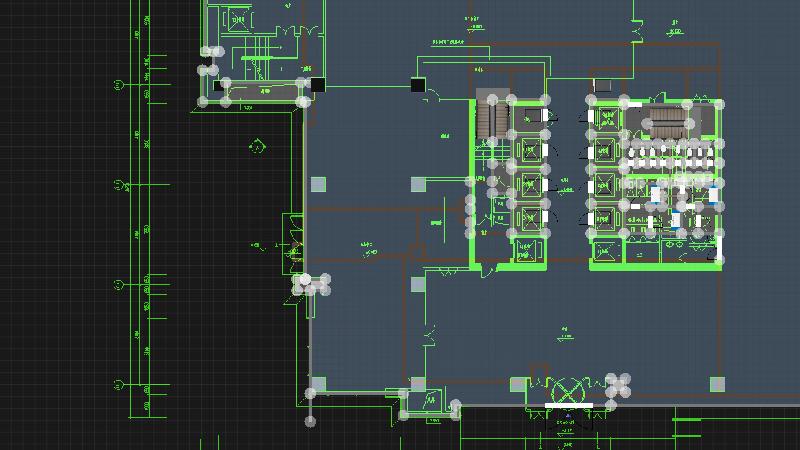Screen dimensions: 800x450
Task: Click the black column square at wall corner
Action: pyautogui.click(x=318, y=85)
